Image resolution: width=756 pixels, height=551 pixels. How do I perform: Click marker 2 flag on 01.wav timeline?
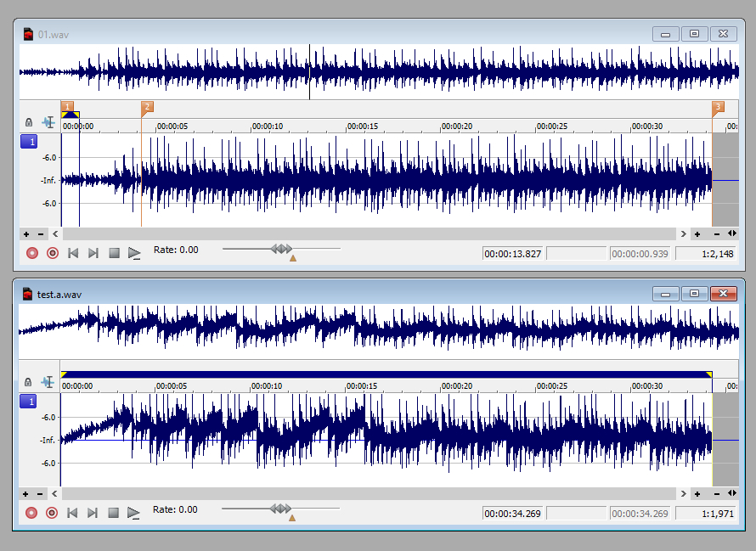[147, 107]
